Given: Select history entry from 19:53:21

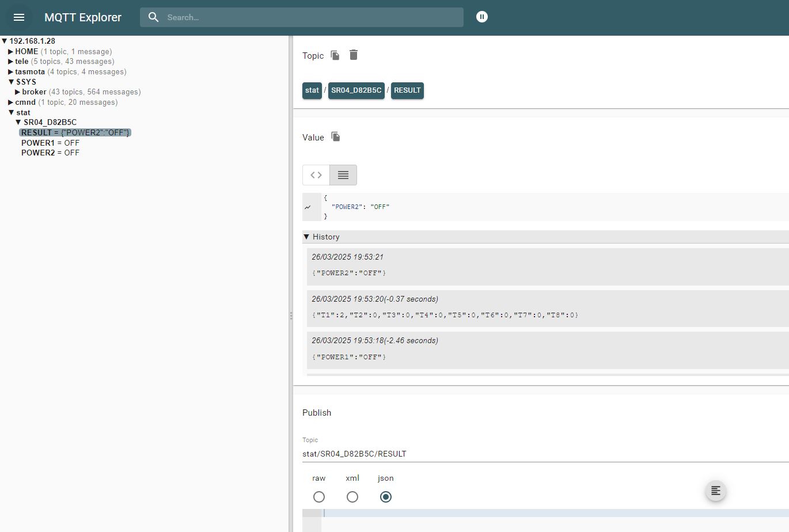Looking at the screenshot, I should 547,267.
